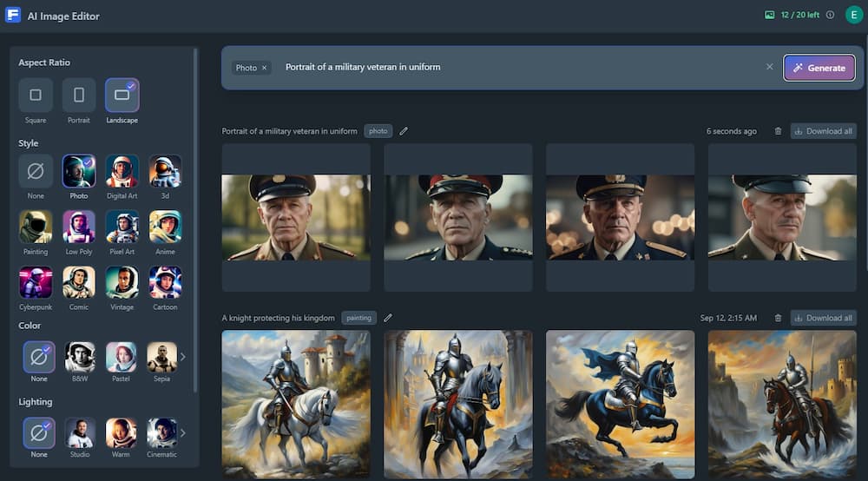
Task: Show more Lighting options with chevron
Action: (x=183, y=432)
